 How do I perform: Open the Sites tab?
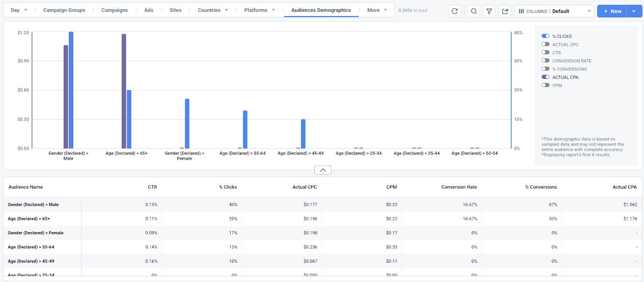(x=175, y=10)
